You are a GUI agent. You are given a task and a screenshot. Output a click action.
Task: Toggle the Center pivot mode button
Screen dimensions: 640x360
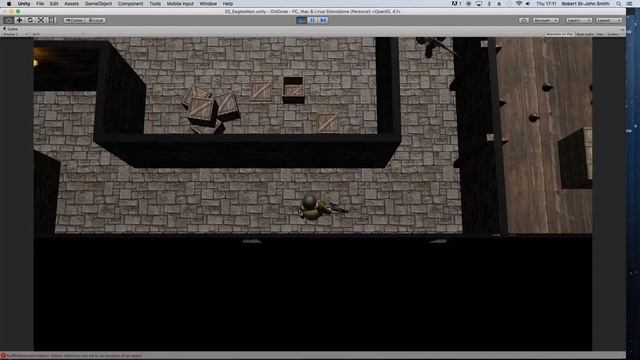tap(74, 20)
